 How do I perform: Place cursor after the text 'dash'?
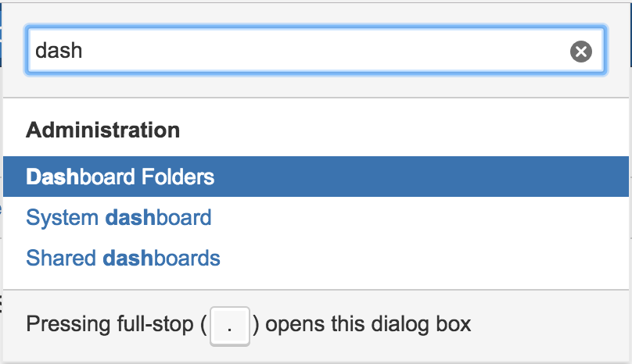84,52
